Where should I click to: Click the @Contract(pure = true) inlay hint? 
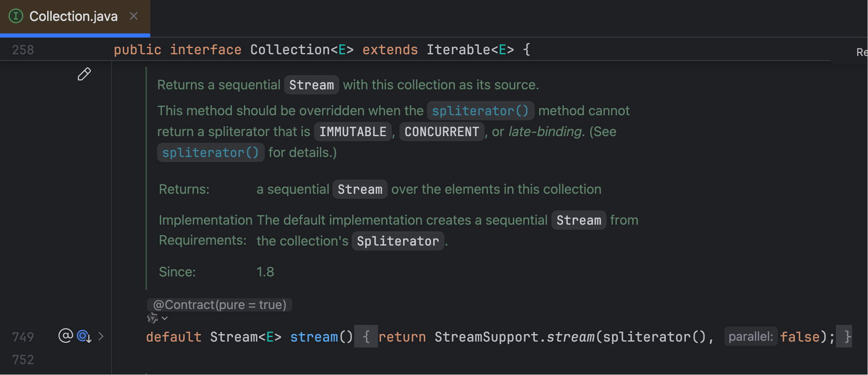(219, 305)
